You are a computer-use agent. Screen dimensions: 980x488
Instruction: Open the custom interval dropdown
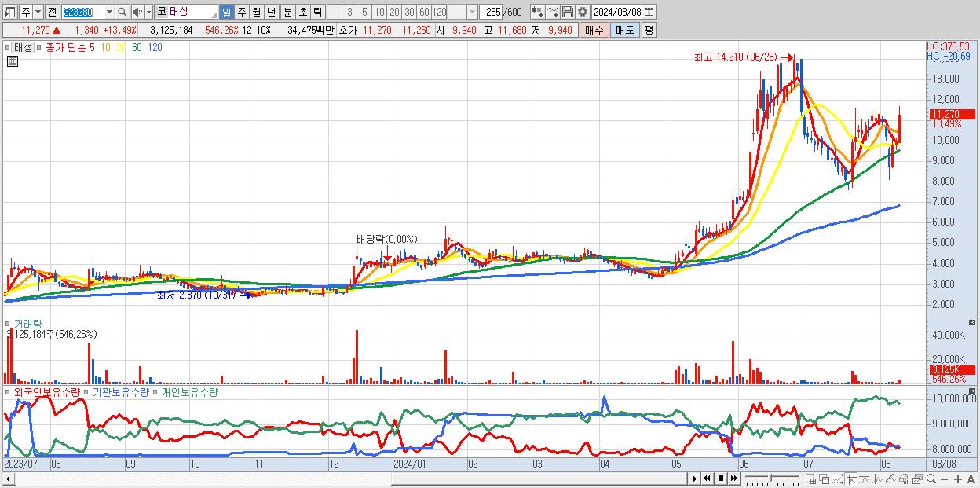tap(472, 12)
